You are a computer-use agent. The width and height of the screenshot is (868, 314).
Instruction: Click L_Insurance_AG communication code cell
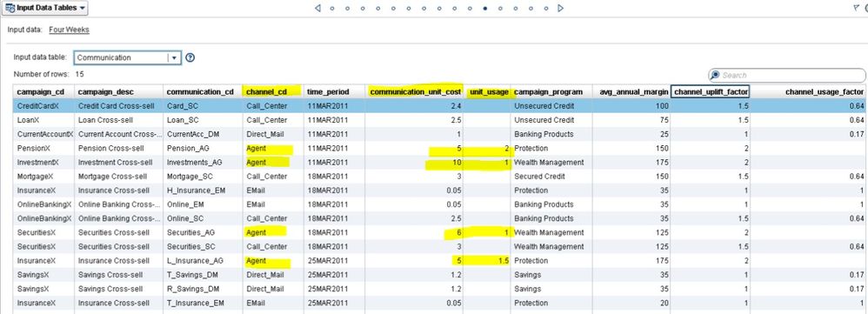203,260
